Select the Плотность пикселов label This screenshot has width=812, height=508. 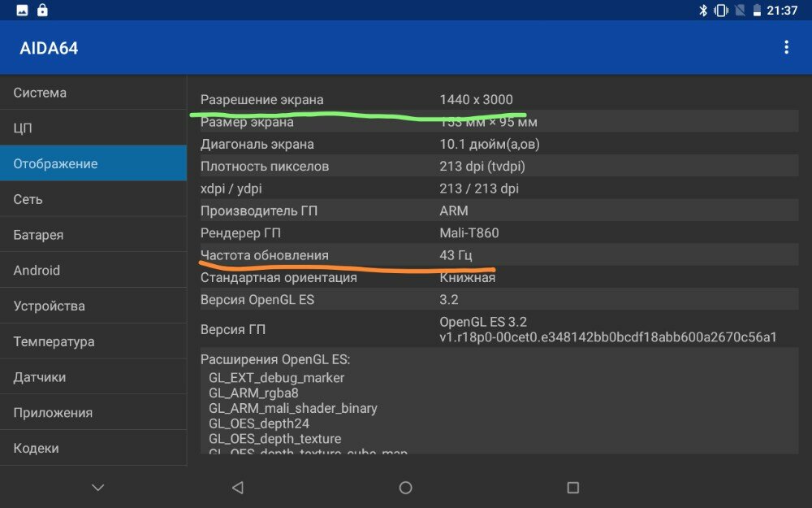[x=265, y=167]
